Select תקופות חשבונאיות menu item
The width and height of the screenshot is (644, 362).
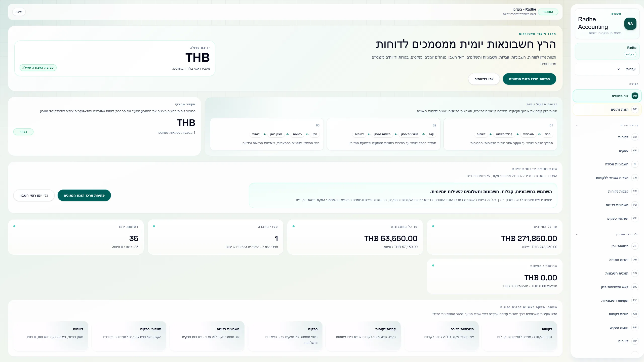[x=607, y=300]
